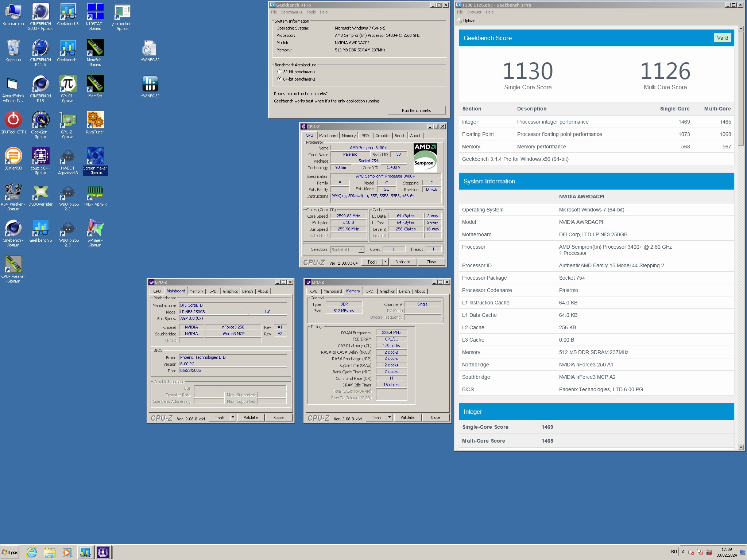The image size is (747, 560).
Task: Open the Пуск start button
Action: (x=10, y=552)
